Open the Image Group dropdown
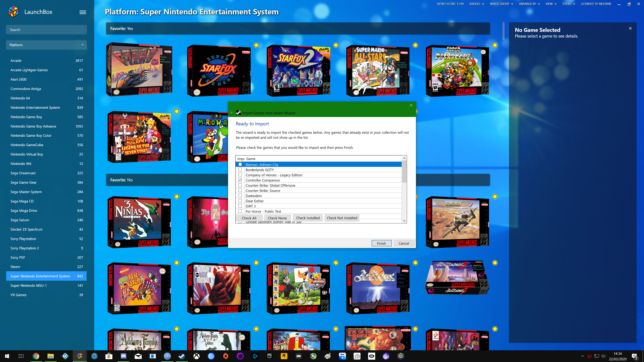Image resolution: width=644 pixels, height=362 pixels. tap(501, 4)
